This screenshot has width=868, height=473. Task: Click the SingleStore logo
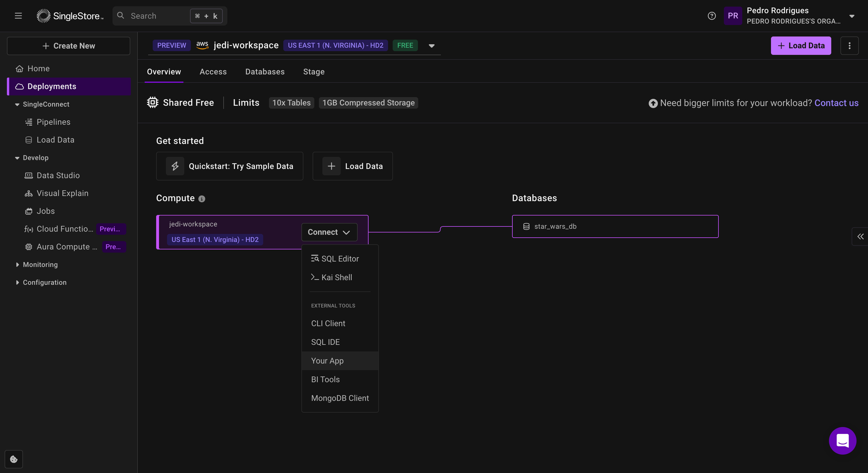click(x=70, y=15)
